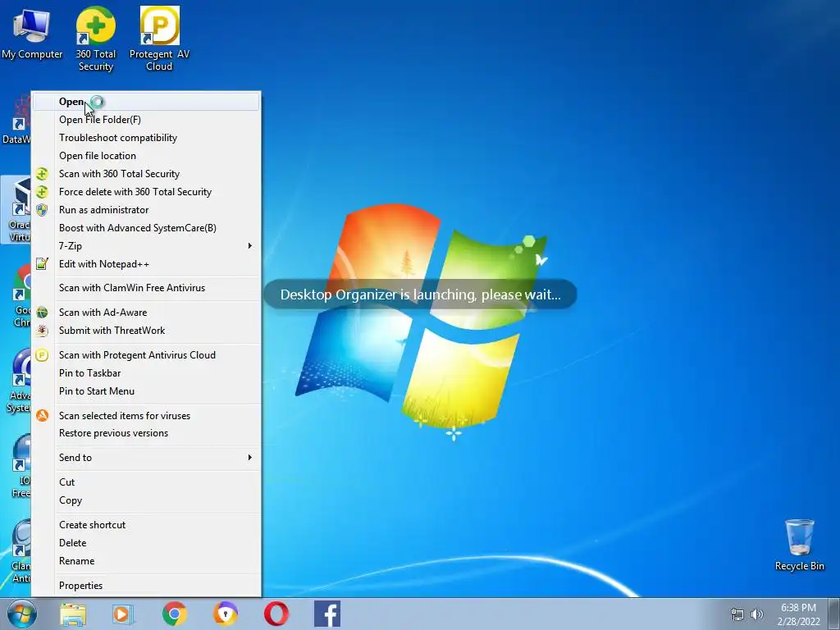Click the Desktop Organizer launching notification
This screenshot has height=630, width=840.
(420, 294)
